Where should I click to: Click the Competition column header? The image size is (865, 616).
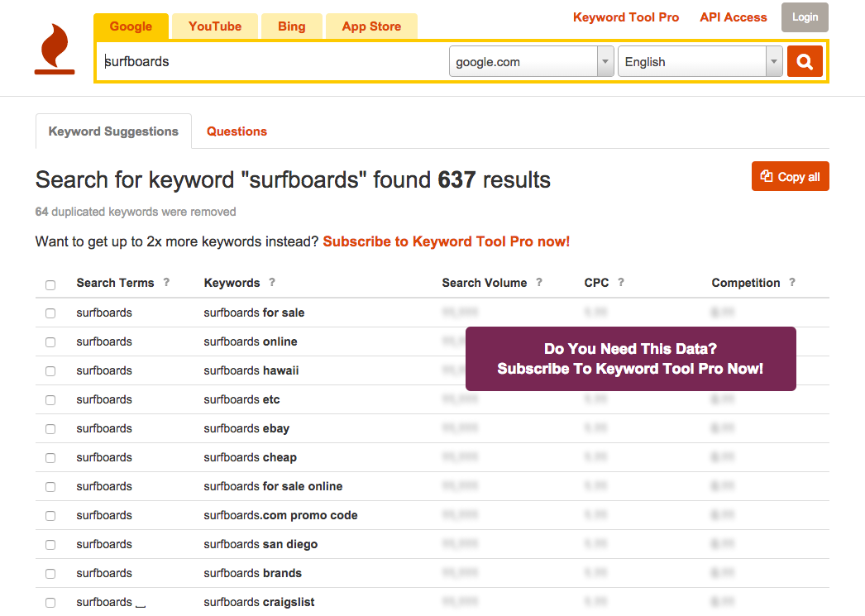[x=745, y=283]
